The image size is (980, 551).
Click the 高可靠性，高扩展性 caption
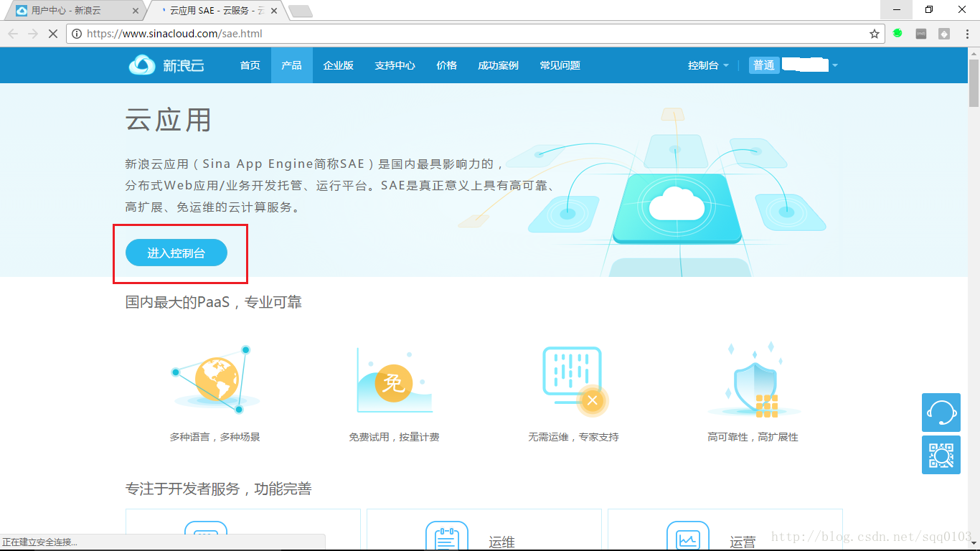click(x=753, y=437)
